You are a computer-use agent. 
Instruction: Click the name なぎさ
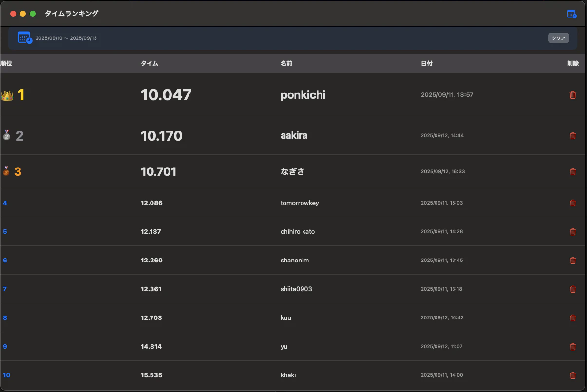(292, 172)
